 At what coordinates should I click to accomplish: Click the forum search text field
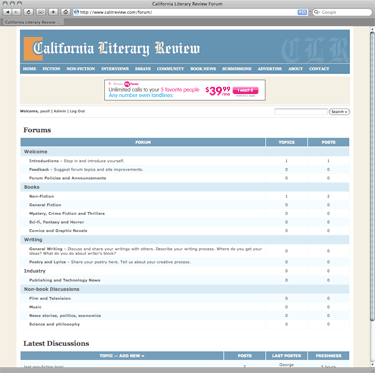(301, 112)
